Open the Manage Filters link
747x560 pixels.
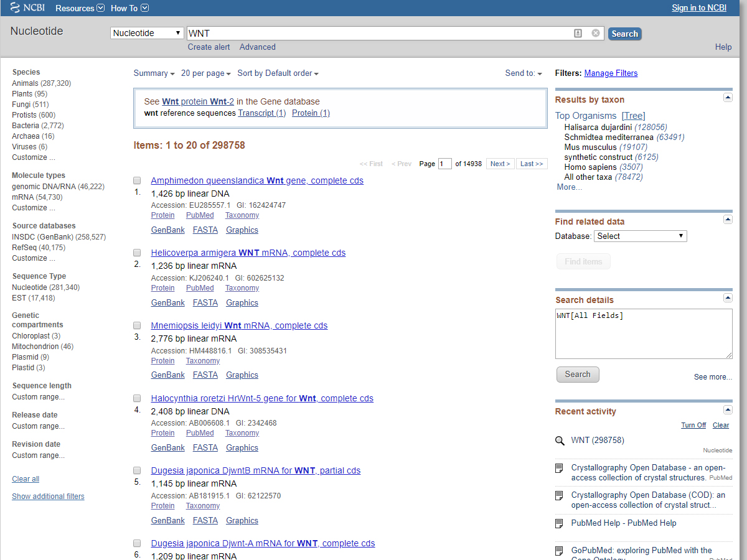(x=611, y=73)
